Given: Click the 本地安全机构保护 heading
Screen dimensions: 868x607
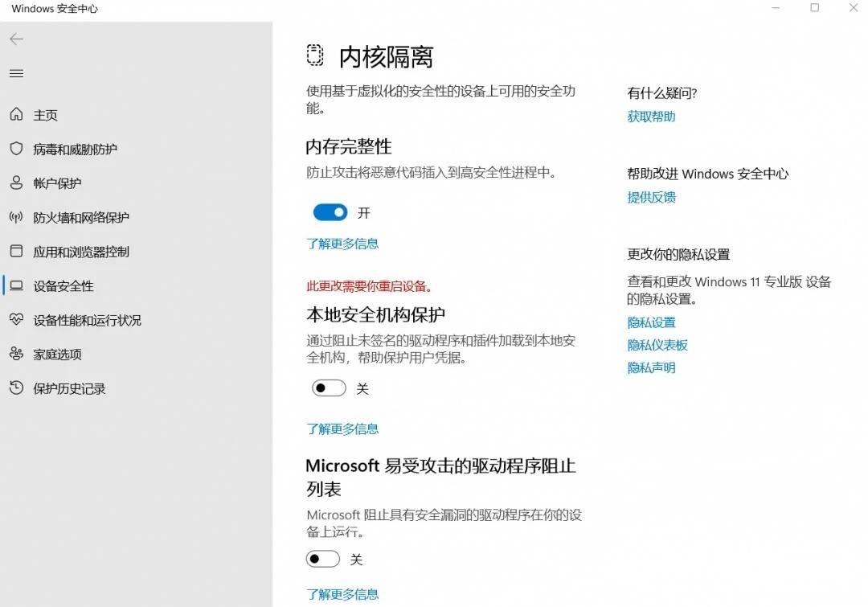Looking at the screenshot, I should (376, 314).
